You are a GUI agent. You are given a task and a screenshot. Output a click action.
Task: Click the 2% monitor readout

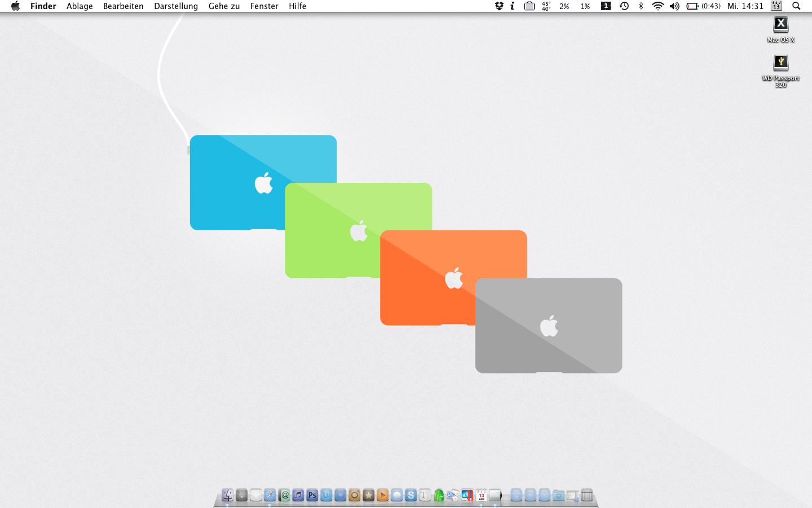[x=564, y=6]
